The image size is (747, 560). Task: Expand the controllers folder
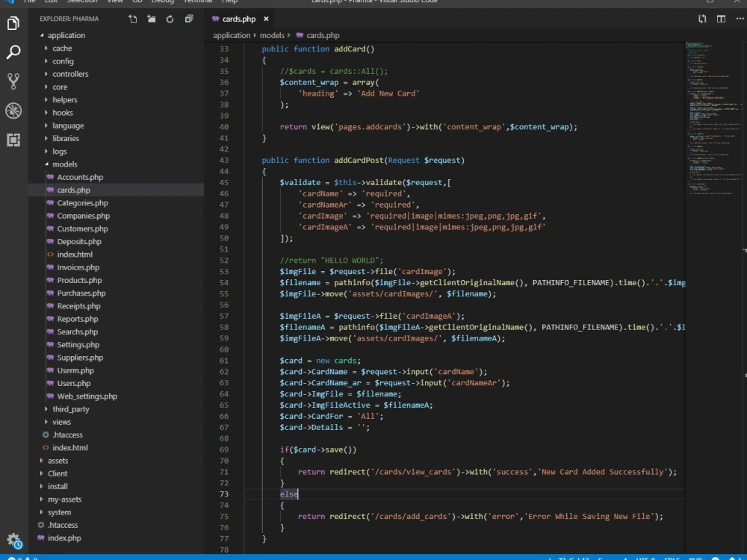(69, 74)
